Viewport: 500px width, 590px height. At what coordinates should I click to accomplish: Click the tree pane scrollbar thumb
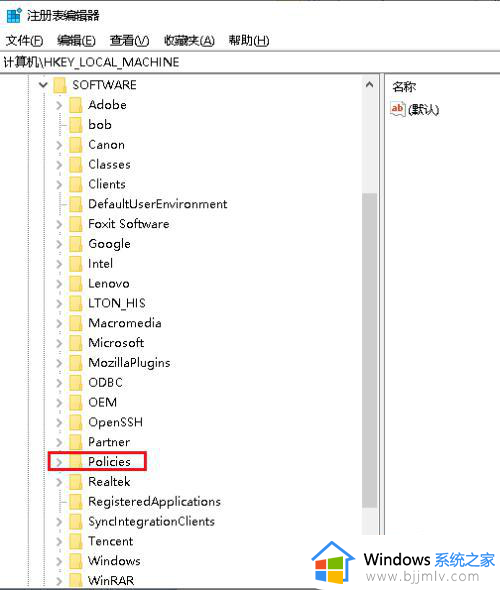coord(370,351)
